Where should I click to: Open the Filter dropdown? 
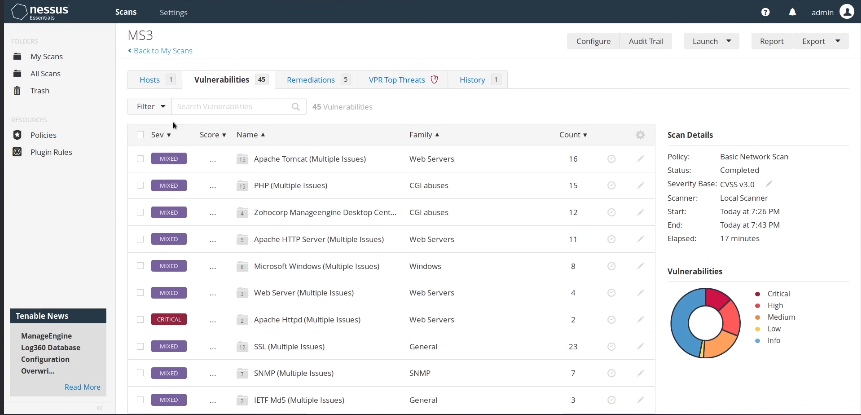[150, 106]
